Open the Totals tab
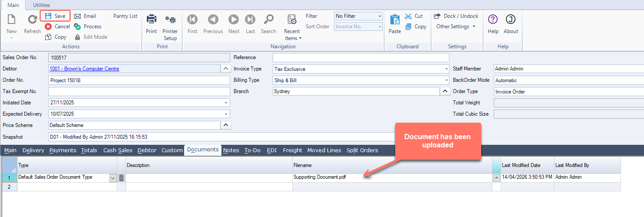The width and height of the screenshot is (644, 217). coord(89,150)
